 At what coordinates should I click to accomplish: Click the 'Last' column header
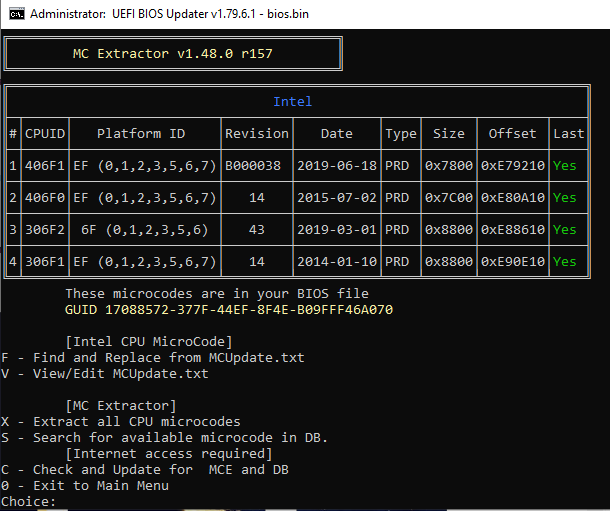point(569,134)
